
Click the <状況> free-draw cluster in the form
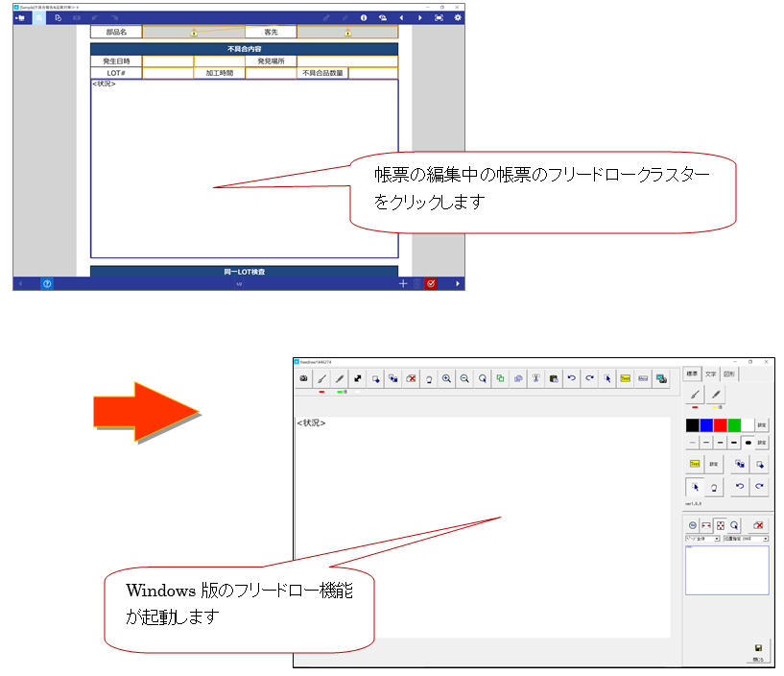tap(244, 168)
